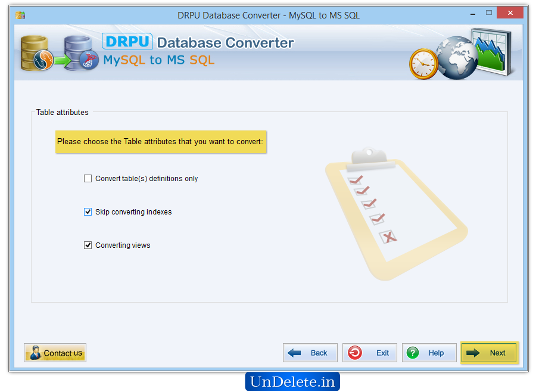This screenshot has width=536, height=392.
Task: Click the MySQL source database icon
Action: coord(36,54)
